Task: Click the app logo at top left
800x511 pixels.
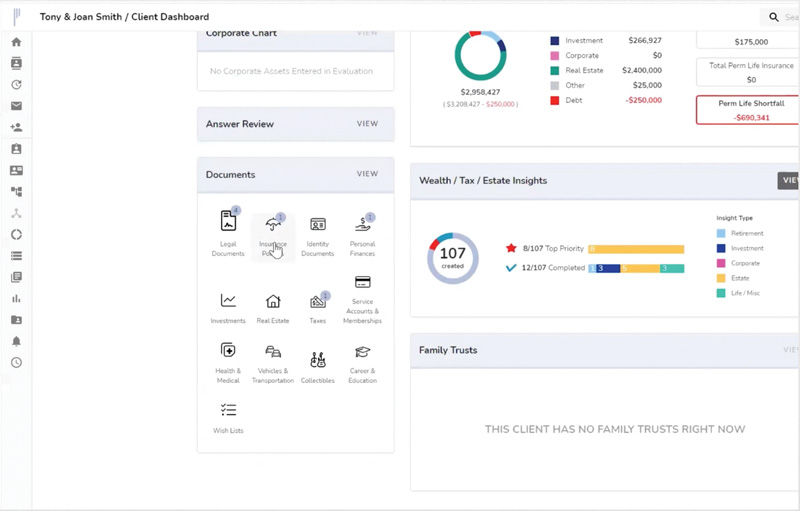Action: pos(17,16)
